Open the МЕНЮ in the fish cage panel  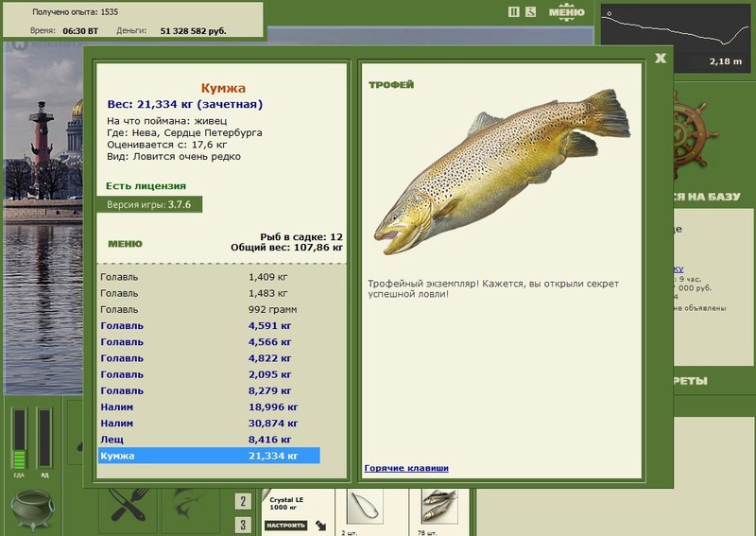[125, 244]
